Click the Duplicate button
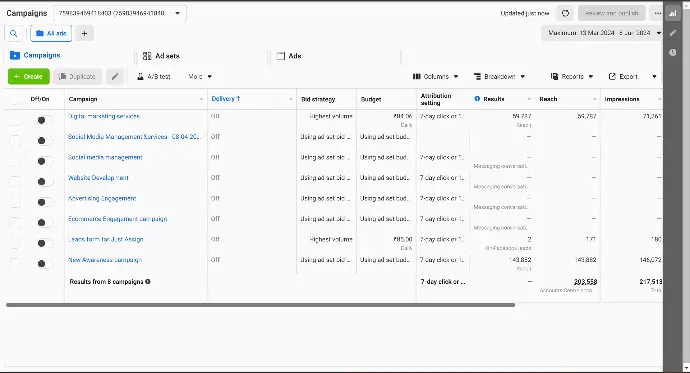Screen dimensions: 690x373 coord(77,77)
